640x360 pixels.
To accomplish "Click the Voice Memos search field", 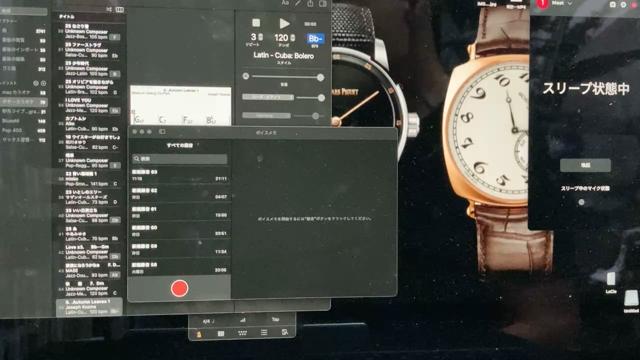I will [179, 158].
